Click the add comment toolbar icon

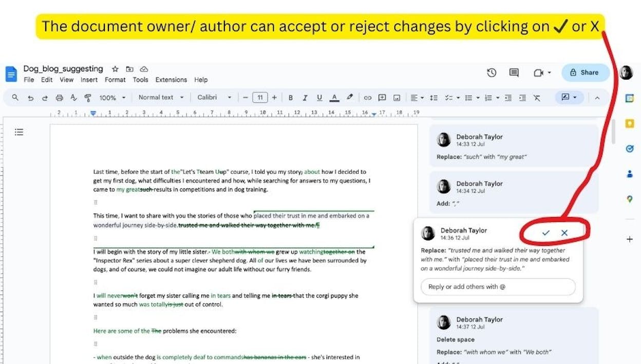tap(382, 98)
